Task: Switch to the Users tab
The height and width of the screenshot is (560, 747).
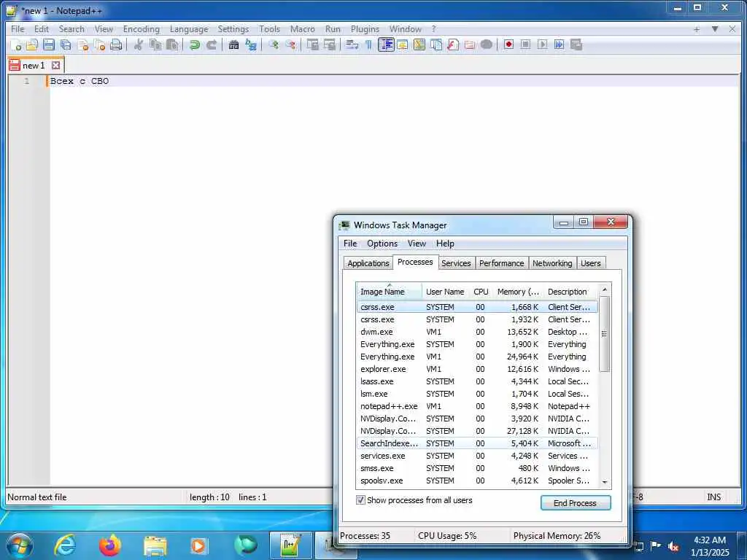Action: [x=591, y=263]
